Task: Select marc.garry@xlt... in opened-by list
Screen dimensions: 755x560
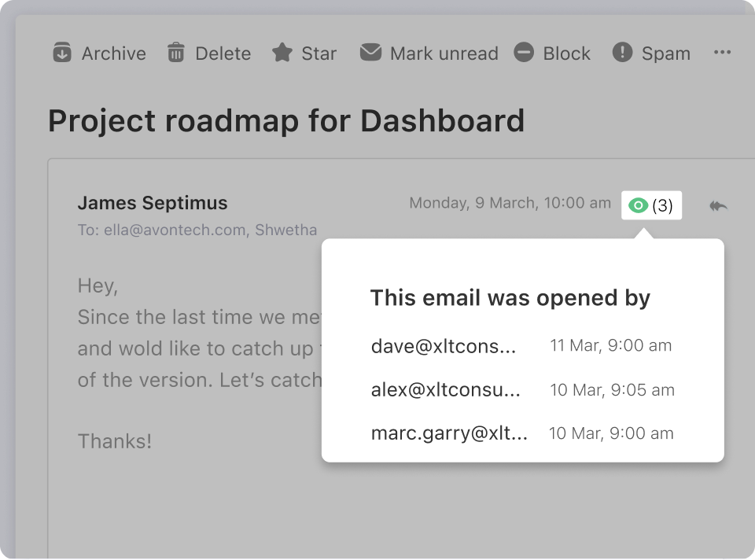Action: coord(449,433)
